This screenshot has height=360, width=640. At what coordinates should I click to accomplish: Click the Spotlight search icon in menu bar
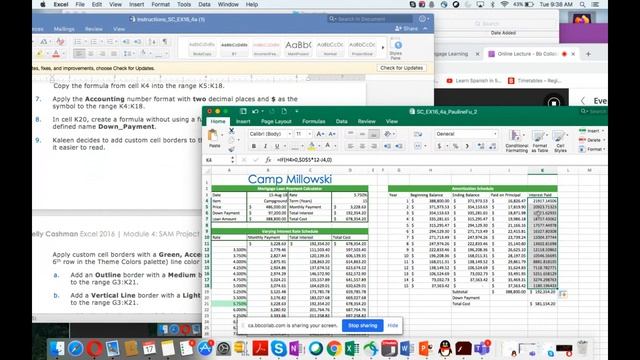tap(582, 4)
